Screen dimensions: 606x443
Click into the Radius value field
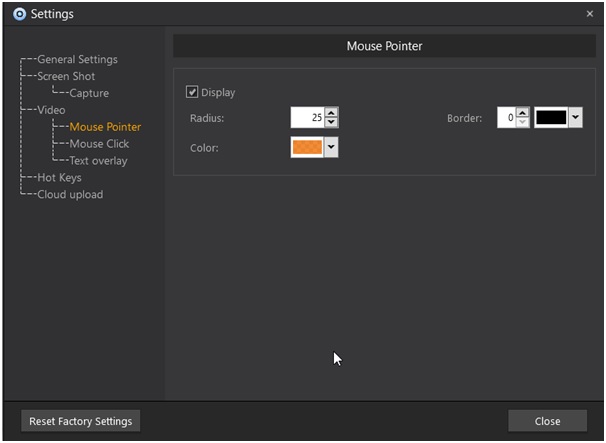pyautogui.click(x=306, y=118)
